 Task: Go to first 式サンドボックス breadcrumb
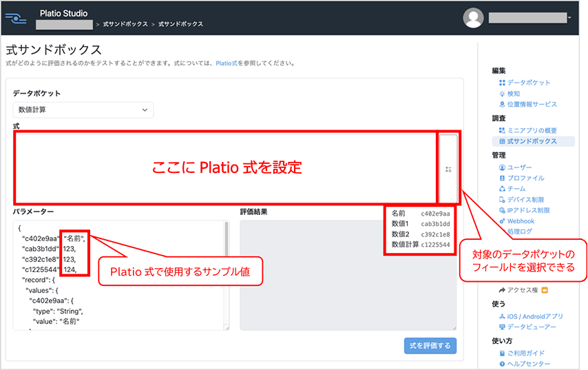125,24
